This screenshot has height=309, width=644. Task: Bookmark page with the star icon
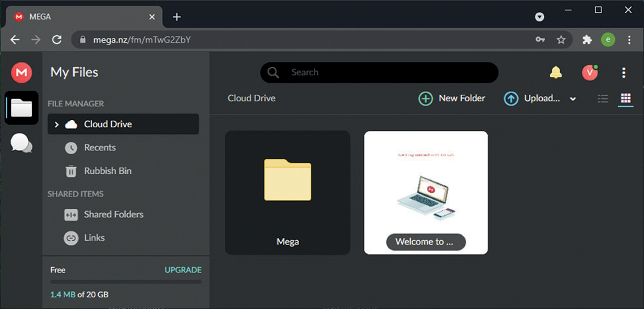[x=561, y=40]
